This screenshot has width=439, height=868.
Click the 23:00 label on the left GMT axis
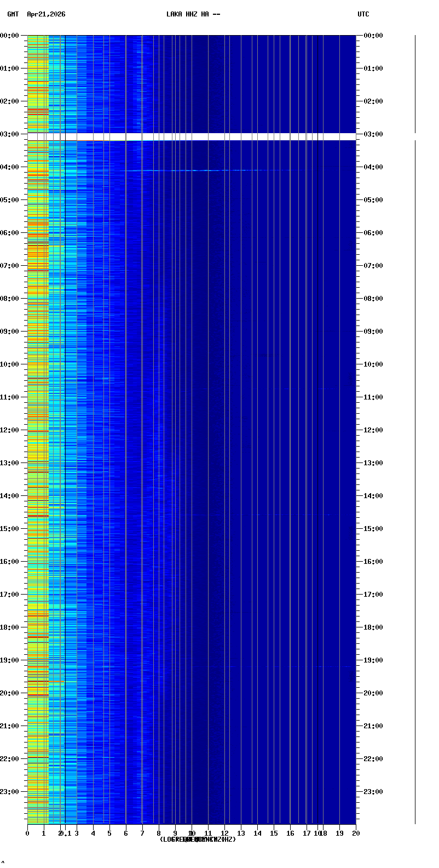(9, 792)
